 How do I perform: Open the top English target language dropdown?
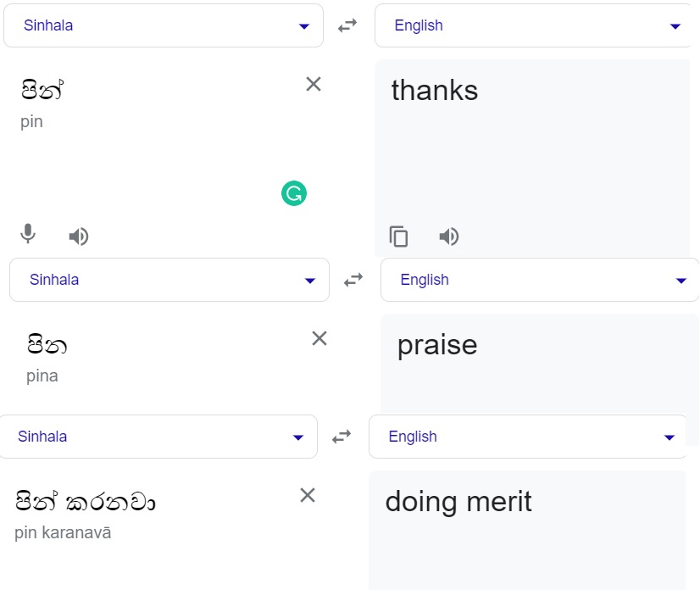532,25
